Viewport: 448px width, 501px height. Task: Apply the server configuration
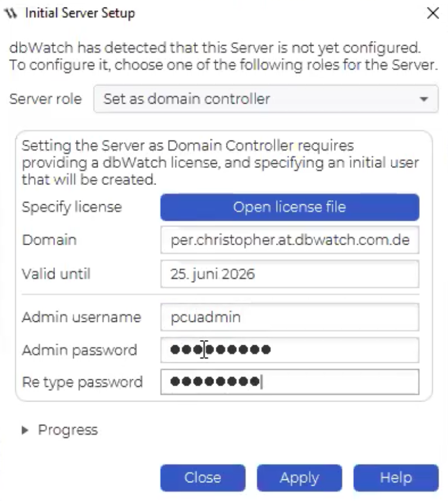click(299, 478)
